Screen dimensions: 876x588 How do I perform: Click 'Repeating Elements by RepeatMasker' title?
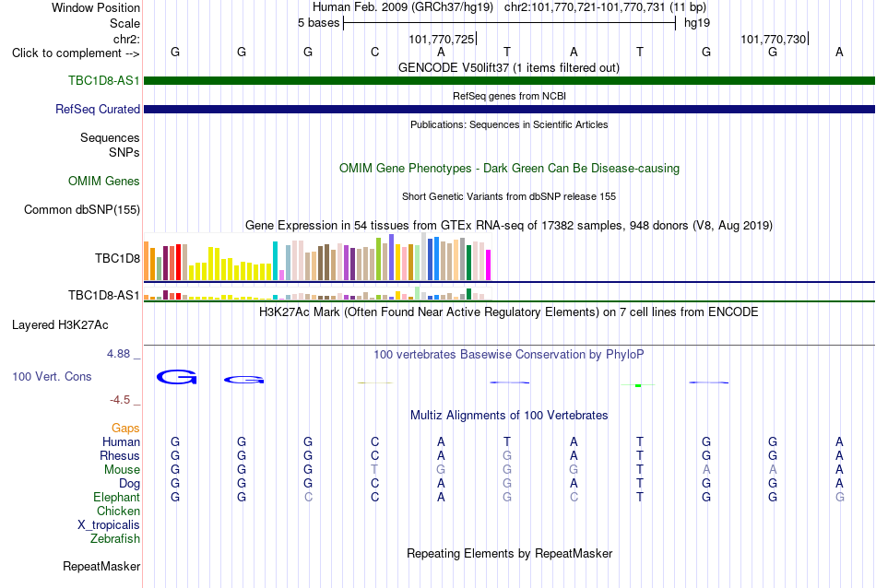pyautogui.click(x=510, y=553)
